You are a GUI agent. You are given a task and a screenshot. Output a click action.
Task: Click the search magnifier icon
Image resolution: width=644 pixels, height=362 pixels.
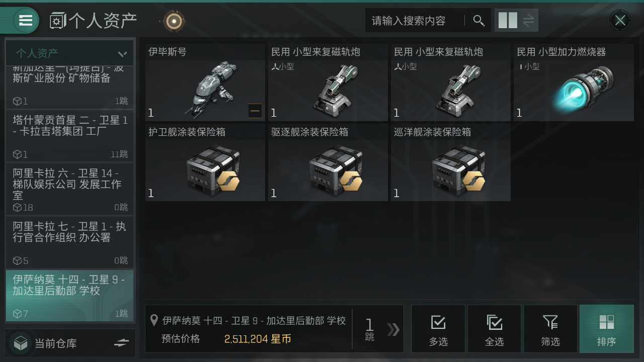coord(478,21)
